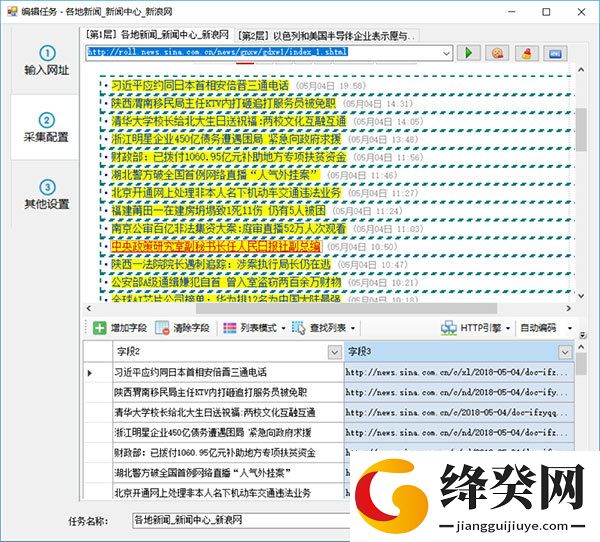
Task: Click link 南京公审百亿非法集资大案
Action: [x=228, y=229]
